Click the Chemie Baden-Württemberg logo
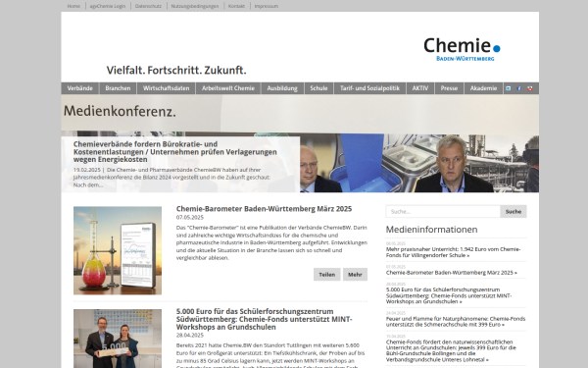Viewport: 588px width, 368px height. pyautogui.click(x=462, y=49)
